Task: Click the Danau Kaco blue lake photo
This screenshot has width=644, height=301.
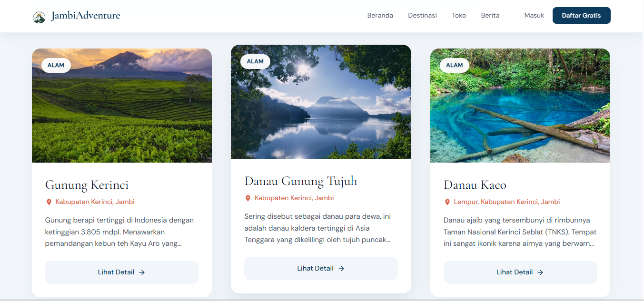Action: point(520,106)
